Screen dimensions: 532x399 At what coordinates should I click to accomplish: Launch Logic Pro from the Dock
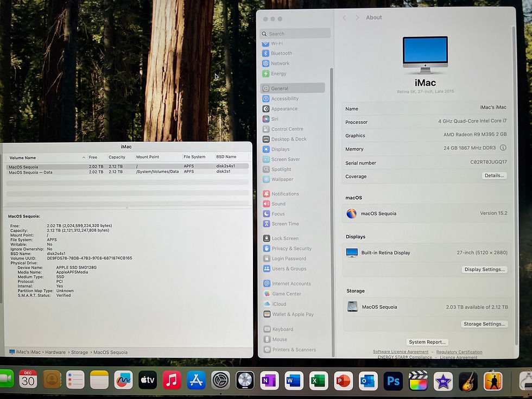(x=245, y=381)
